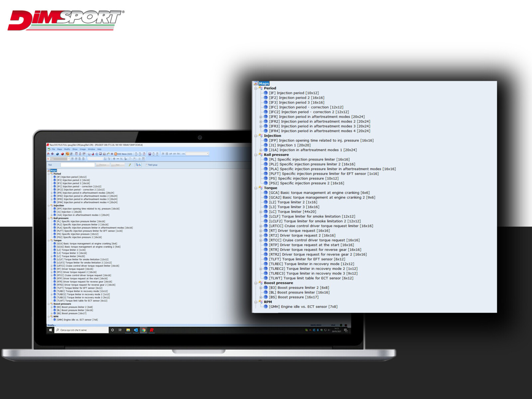Expand [LC] Torque limiter in the enlarged map list
The width and height of the screenshot is (532, 399).
coord(261,212)
